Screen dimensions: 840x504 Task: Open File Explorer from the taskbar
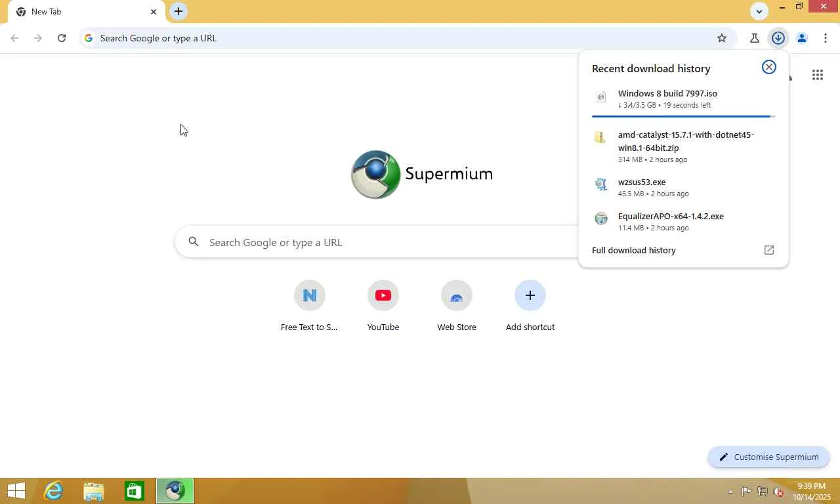coord(94,491)
